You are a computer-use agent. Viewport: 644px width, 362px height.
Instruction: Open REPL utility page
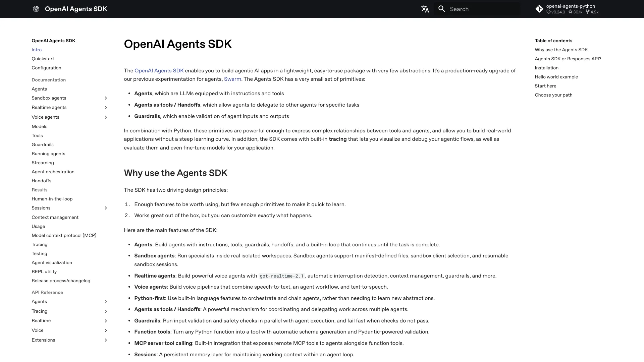tap(44, 271)
